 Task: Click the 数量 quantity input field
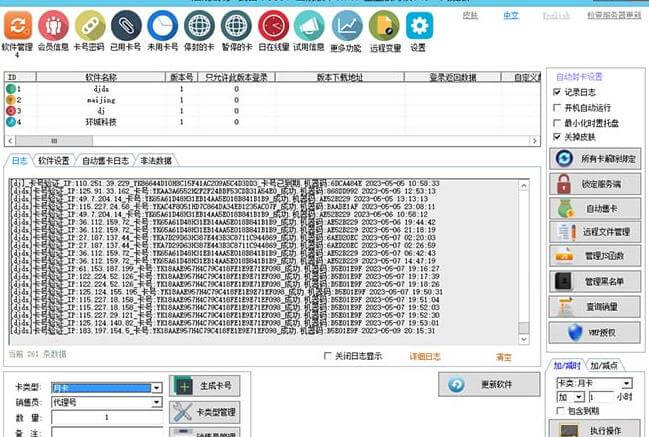107,417
